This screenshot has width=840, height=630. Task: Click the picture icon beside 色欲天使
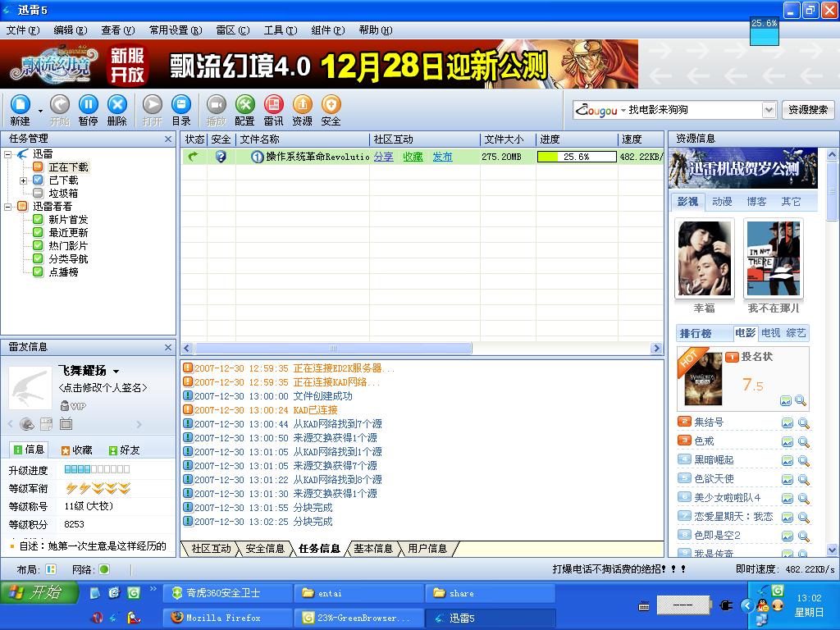tap(787, 479)
